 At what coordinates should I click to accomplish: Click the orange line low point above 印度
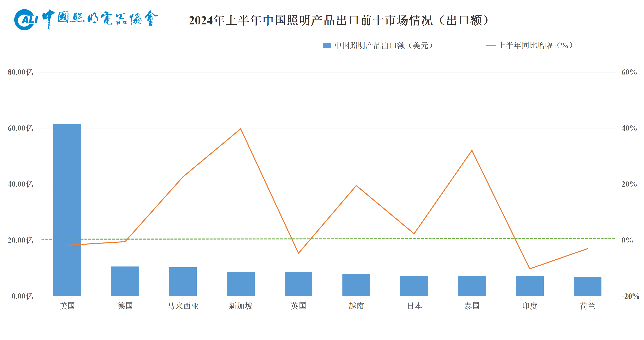pyautogui.click(x=530, y=269)
